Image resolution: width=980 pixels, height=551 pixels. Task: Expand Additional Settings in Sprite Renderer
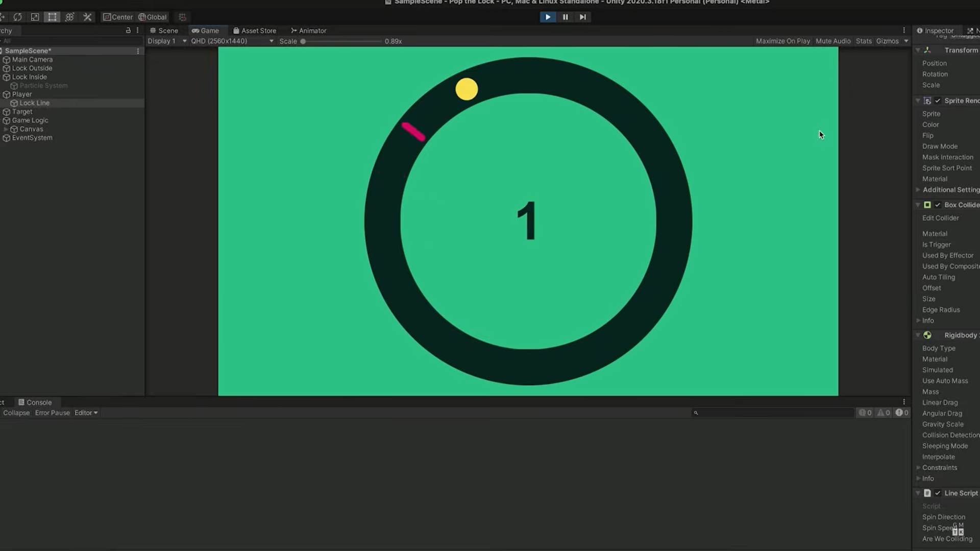pyautogui.click(x=918, y=189)
